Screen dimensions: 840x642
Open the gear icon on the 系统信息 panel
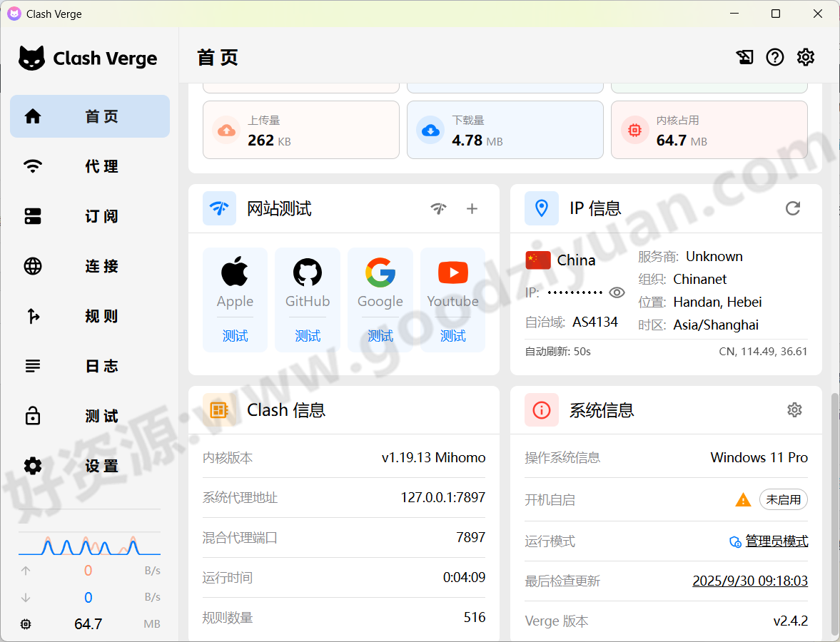[x=795, y=409]
